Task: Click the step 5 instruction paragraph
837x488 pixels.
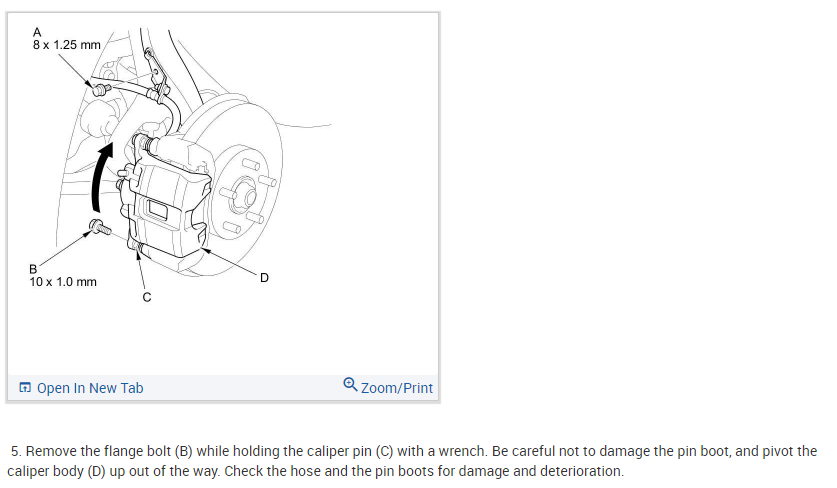Action: [x=412, y=461]
